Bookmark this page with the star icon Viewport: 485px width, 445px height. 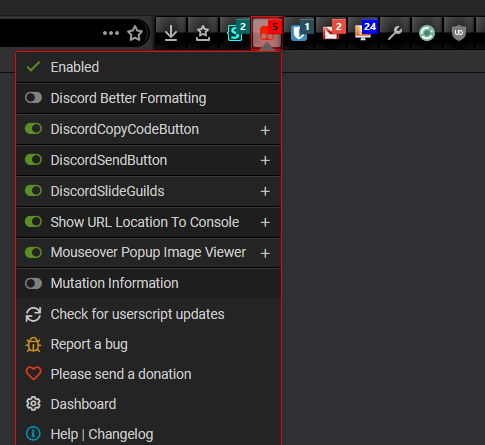click(x=135, y=33)
